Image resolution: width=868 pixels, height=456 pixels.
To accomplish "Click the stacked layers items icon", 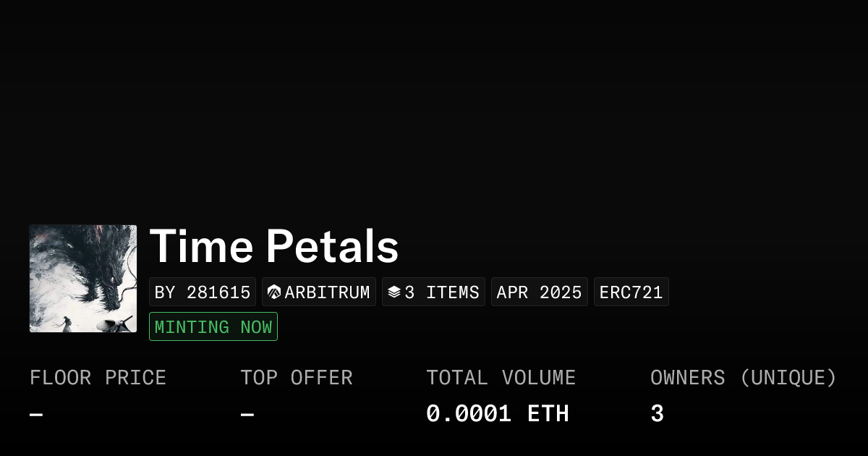I will click(394, 292).
